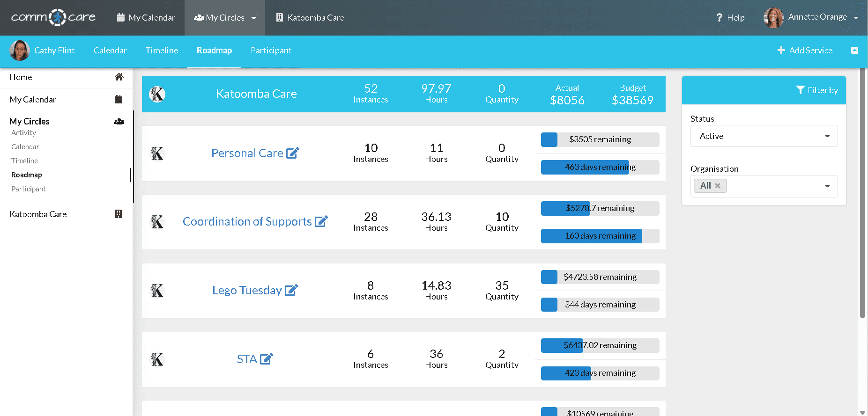Click the edit icon beside Personal Care
The width and height of the screenshot is (868, 416).
coord(292,153)
